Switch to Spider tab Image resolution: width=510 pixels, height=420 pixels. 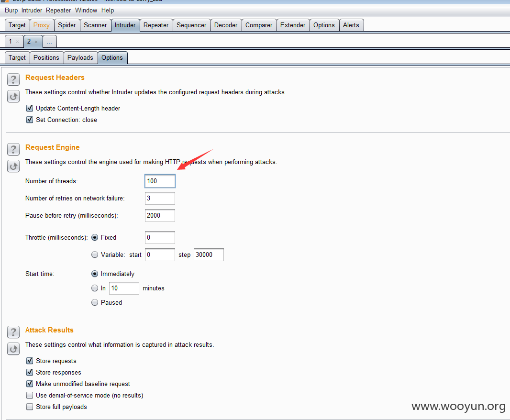(x=67, y=25)
